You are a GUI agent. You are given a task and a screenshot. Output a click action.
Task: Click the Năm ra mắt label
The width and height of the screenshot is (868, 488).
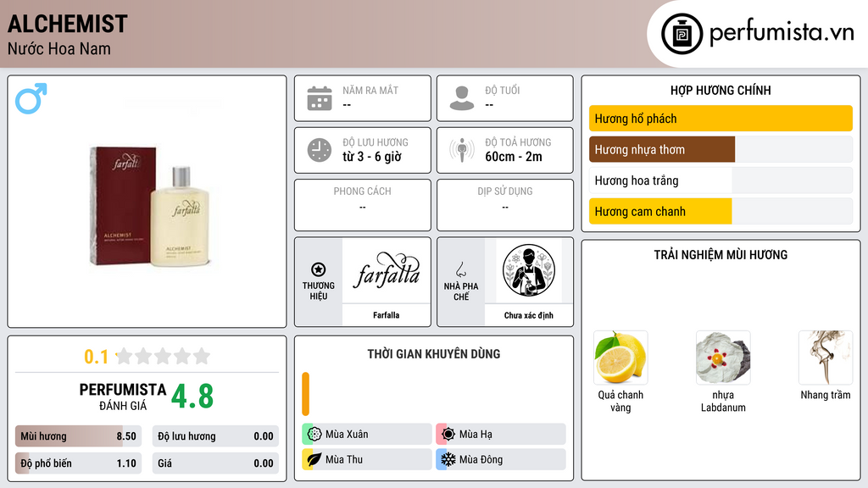pos(370,90)
